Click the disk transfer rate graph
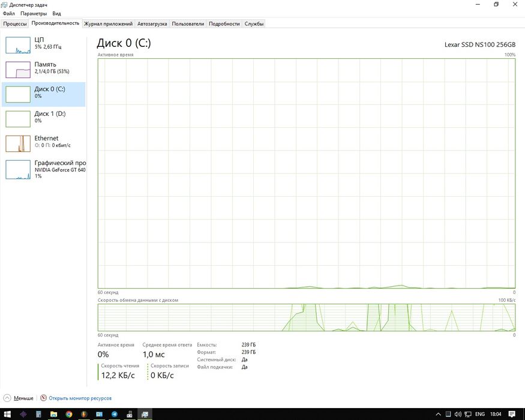 click(x=307, y=317)
